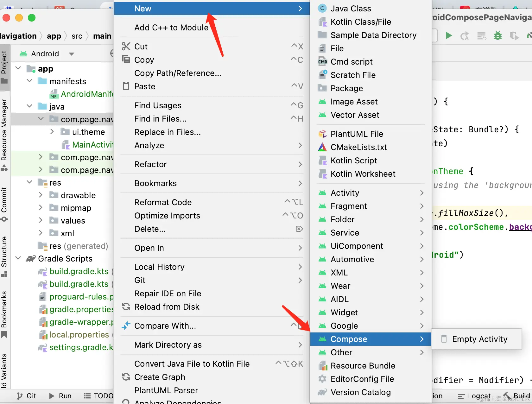The height and width of the screenshot is (404, 532).
Task: Open the New submenu
Action: pos(212,9)
